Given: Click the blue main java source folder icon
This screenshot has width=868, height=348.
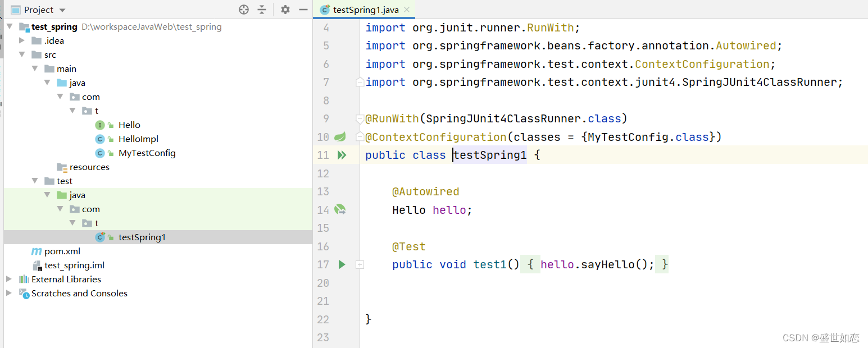Looking at the screenshot, I should pyautogui.click(x=62, y=83).
